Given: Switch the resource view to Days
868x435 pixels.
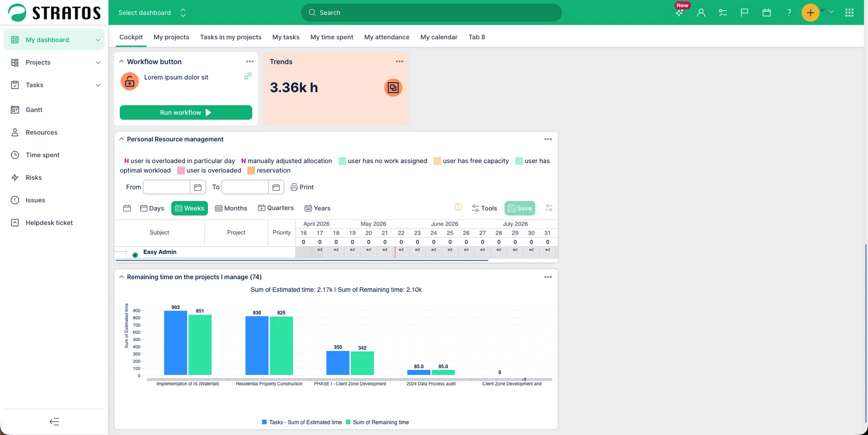Looking at the screenshot, I should coord(152,208).
